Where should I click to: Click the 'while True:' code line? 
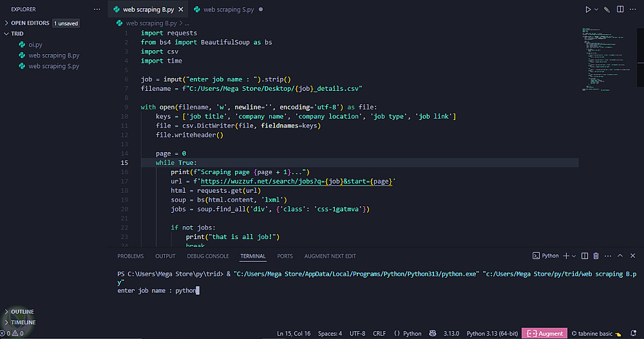pos(176,162)
